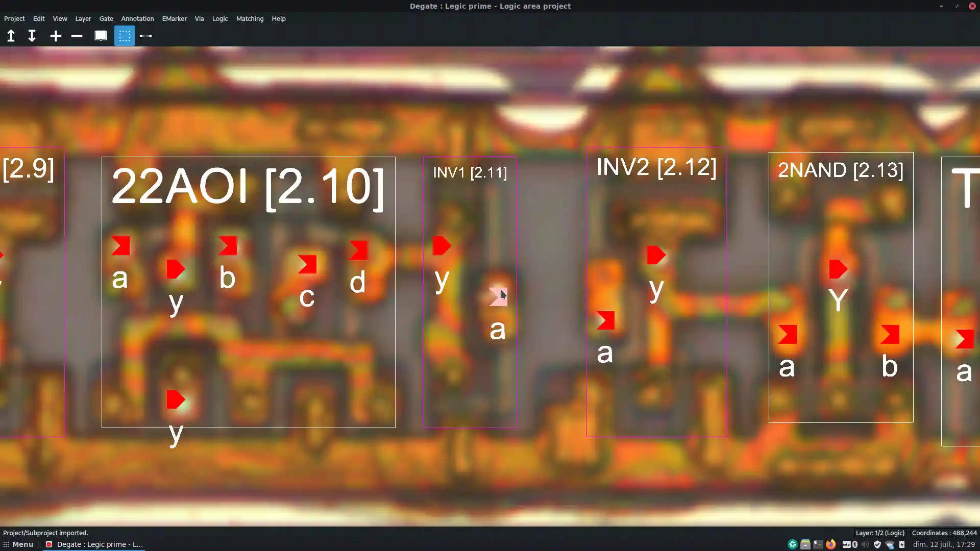Click input port a of INV2 gate
Viewport: 980px width, 551px height.
(606, 320)
